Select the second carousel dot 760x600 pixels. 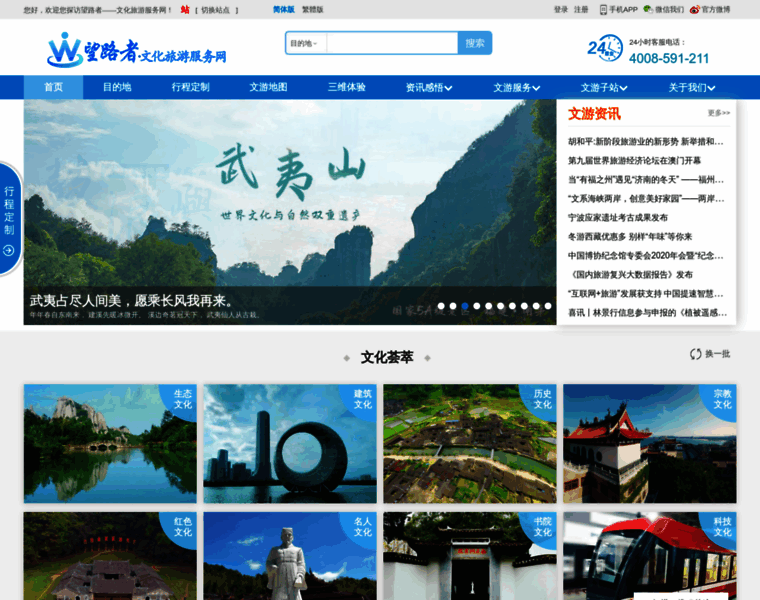tap(453, 306)
